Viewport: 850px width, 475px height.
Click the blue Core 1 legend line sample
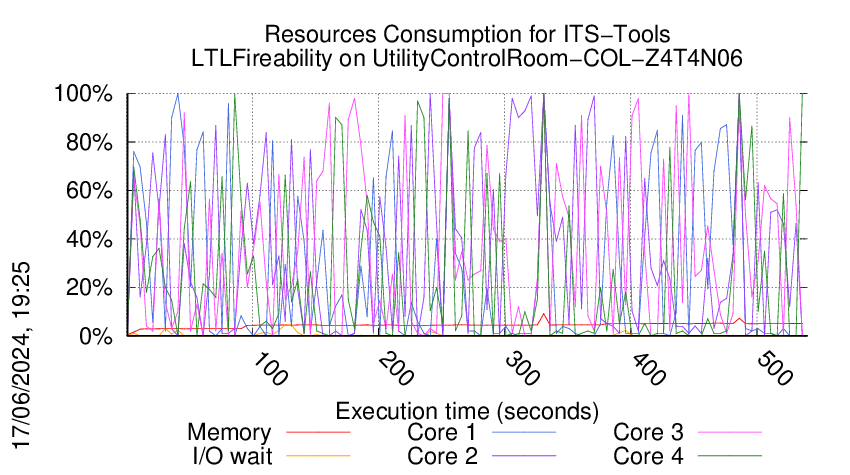(x=524, y=432)
